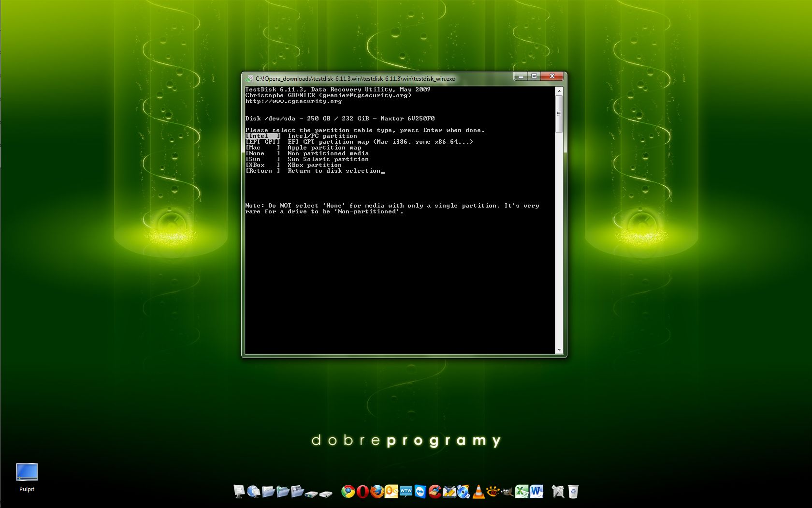The width and height of the screenshot is (812, 508).
Task: Click 'Please select the partition table type' prompt
Action: point(365,130)
